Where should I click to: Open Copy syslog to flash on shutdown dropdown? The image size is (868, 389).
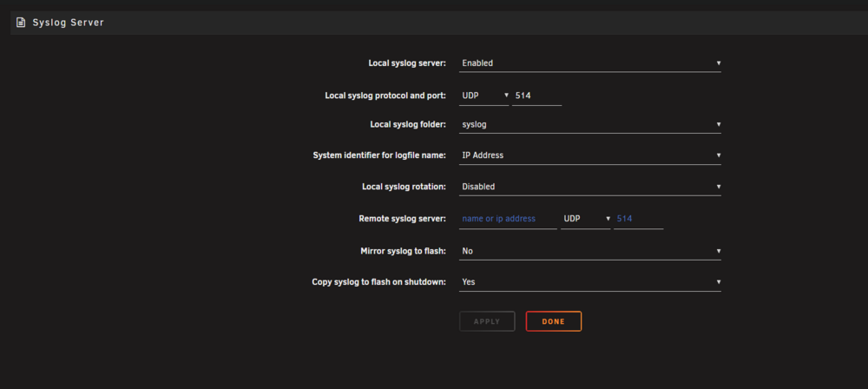pos(590,282)
